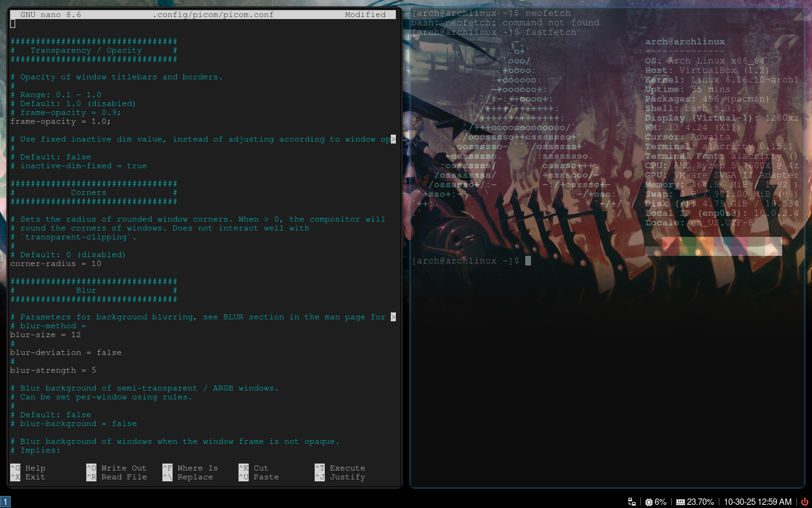Click the ^J Justify shortcut in nano

point(340,477)
